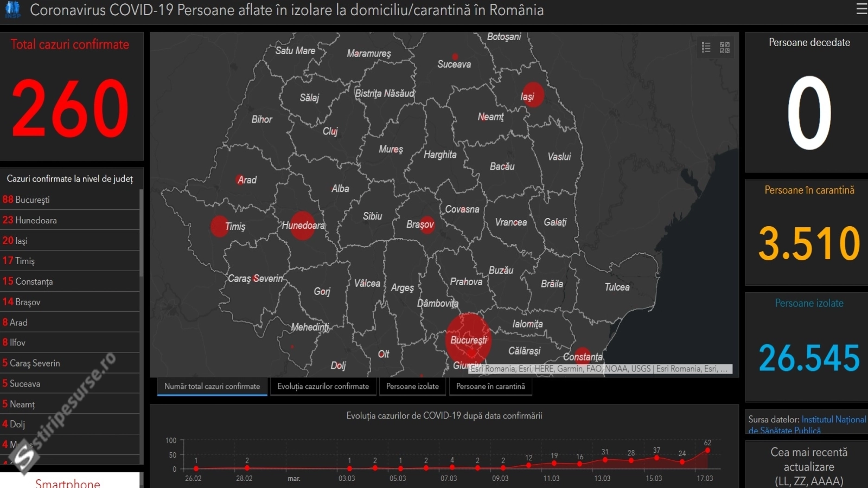Click the Timiș red marker on the map
This screenshot has height=488, width=868.
219,226
